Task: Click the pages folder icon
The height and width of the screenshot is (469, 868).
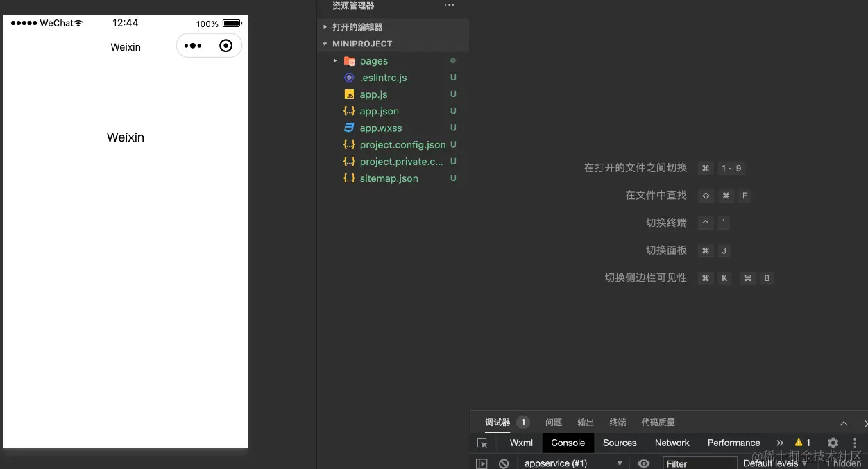Action: pos(350,61)
